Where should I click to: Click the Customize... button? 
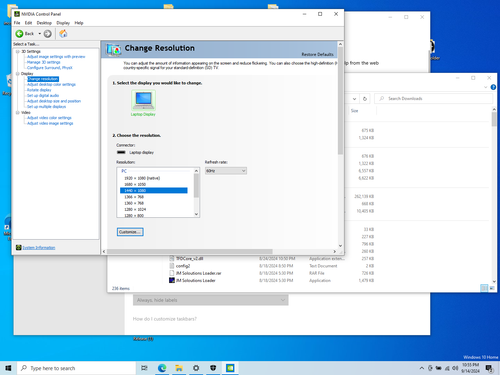point(130,232)
